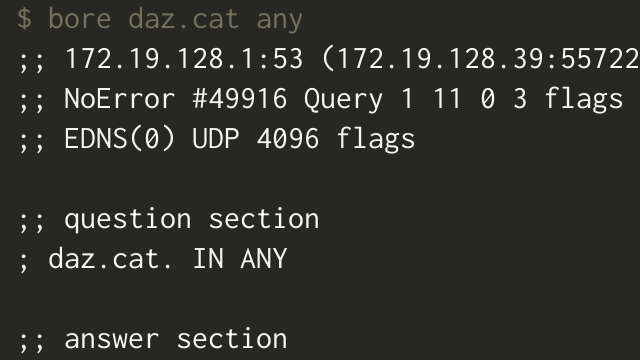
Task: Click the EDNS(0) text
Action: coord(120,139)
